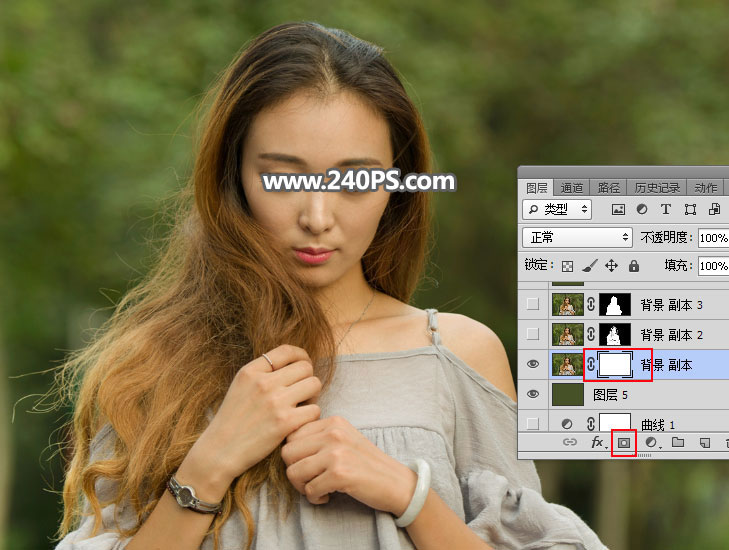Select the 背景 副本 3 layer thumbnail

(568, 305)
